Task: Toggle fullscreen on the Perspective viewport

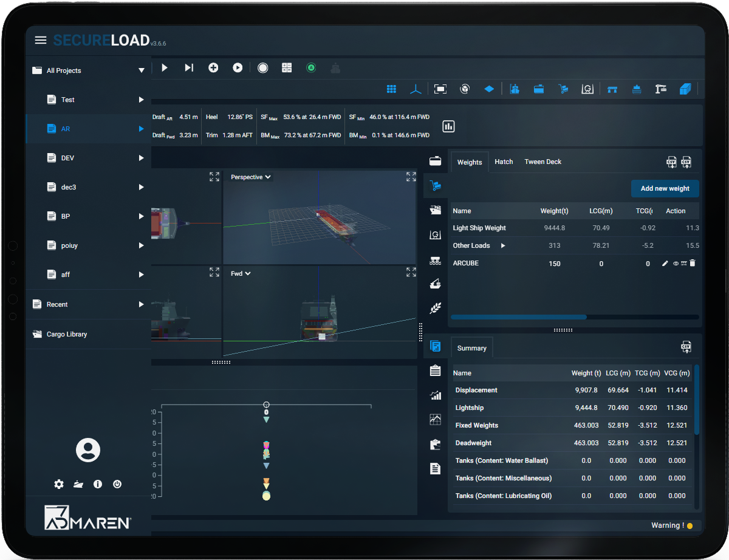Action: pos(411,177)
